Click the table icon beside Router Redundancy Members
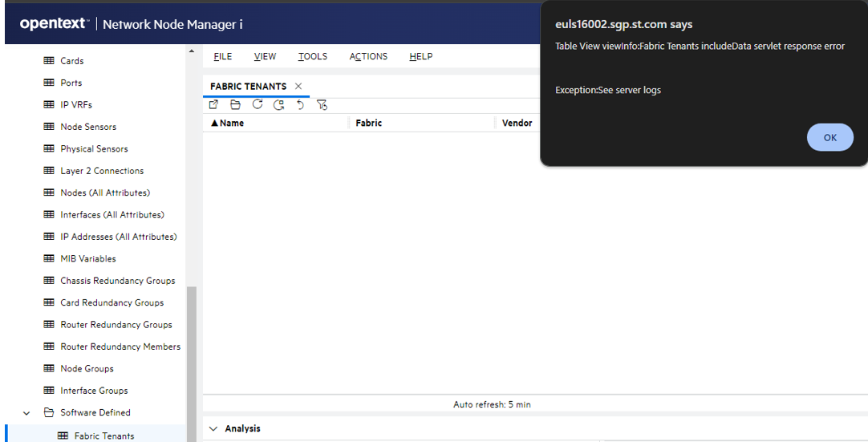This screenshot has width=868, height=442. pos(49,347)
